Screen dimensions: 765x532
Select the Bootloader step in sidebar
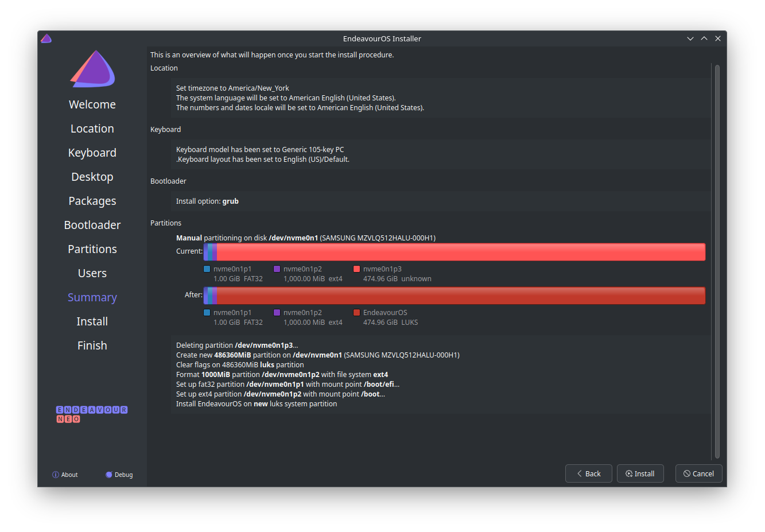pos(92,225)
